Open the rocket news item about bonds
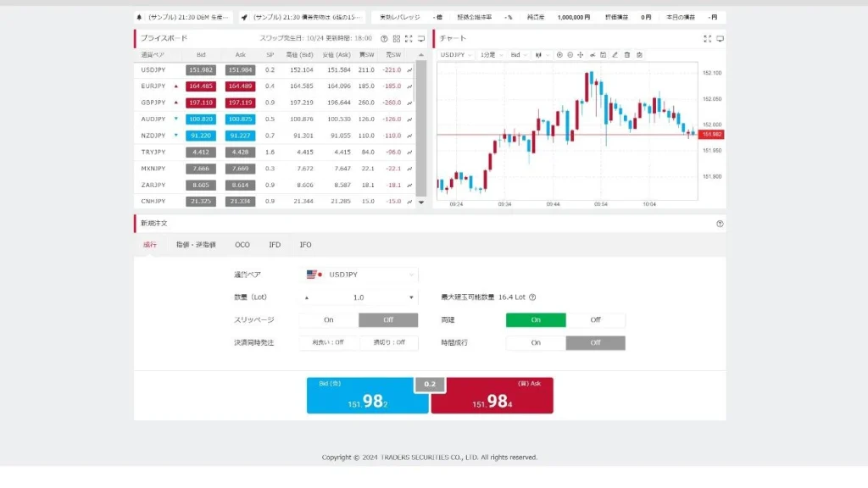 [x=303, y=17]
